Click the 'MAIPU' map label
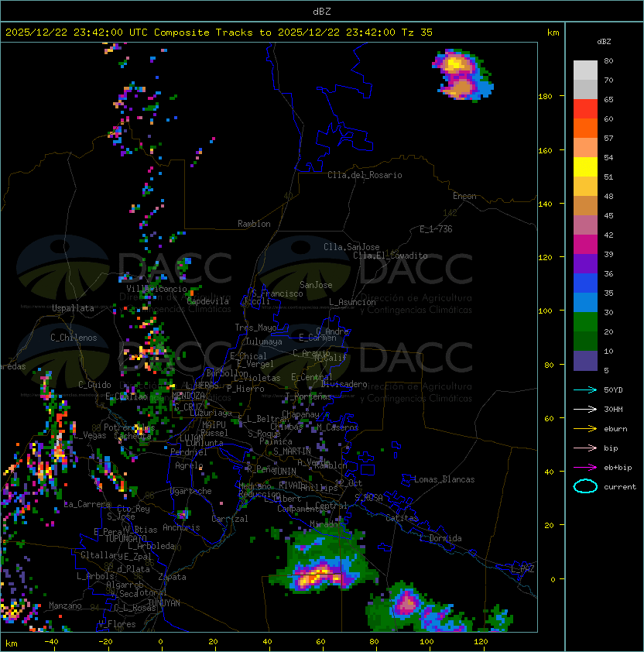The height and width of the screenshot is (652, 644). pyautogui.click(x=214, y=425)
